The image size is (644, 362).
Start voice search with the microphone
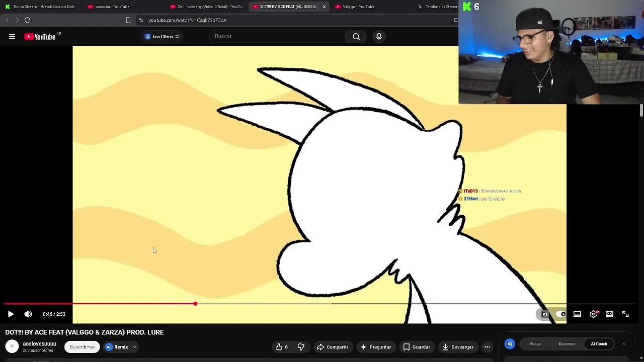[x=379, y=36]
